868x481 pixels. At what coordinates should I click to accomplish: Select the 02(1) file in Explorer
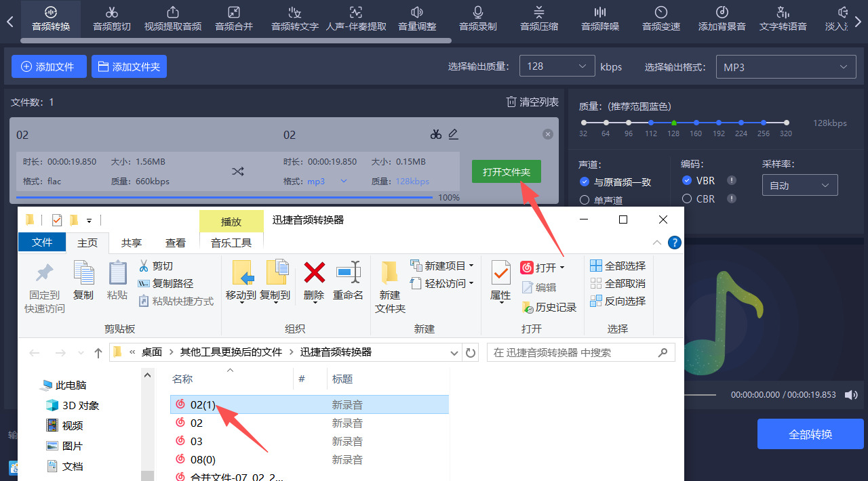coord(203,404)
